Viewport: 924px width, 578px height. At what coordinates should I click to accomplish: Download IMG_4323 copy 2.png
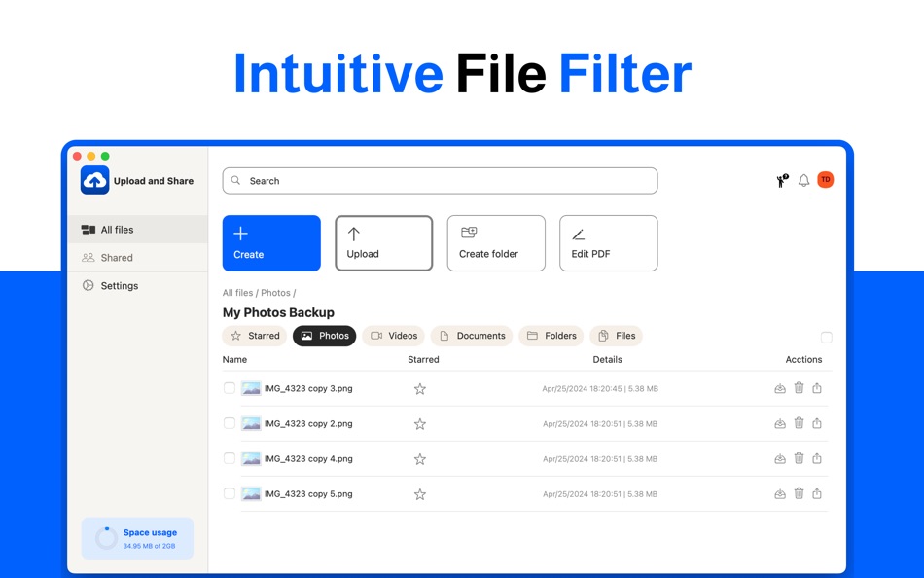[x=780, y=423]
